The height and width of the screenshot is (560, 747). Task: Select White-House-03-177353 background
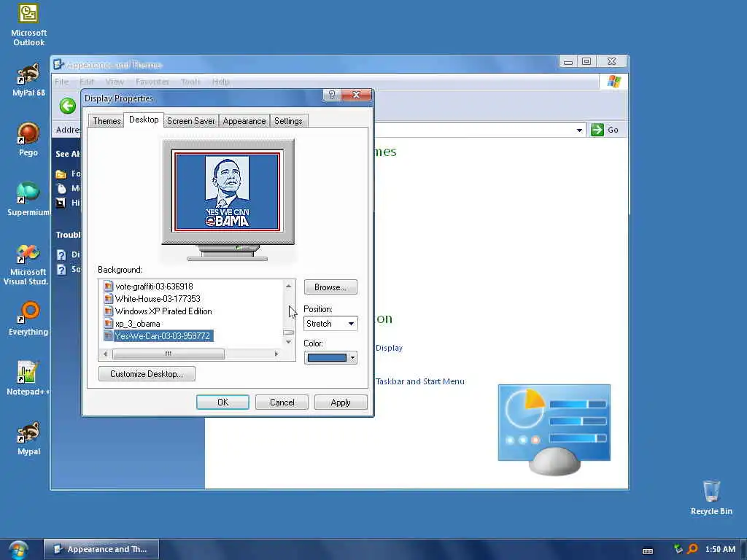coord(158,298)
